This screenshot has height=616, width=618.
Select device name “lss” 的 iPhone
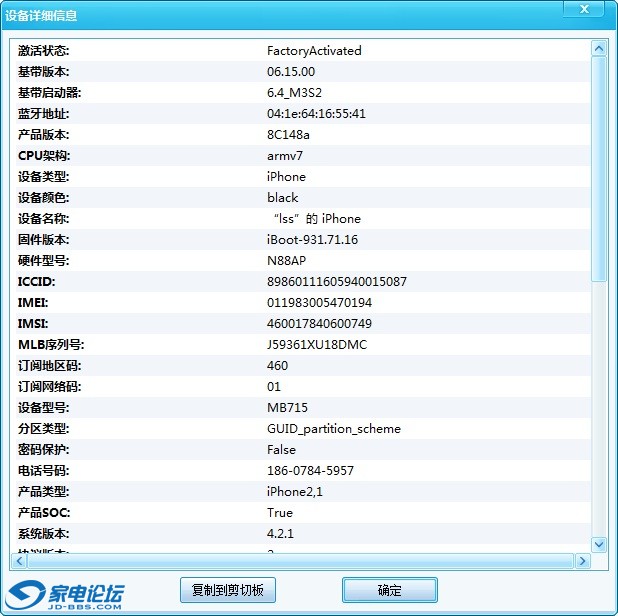(x=317, y=219)
